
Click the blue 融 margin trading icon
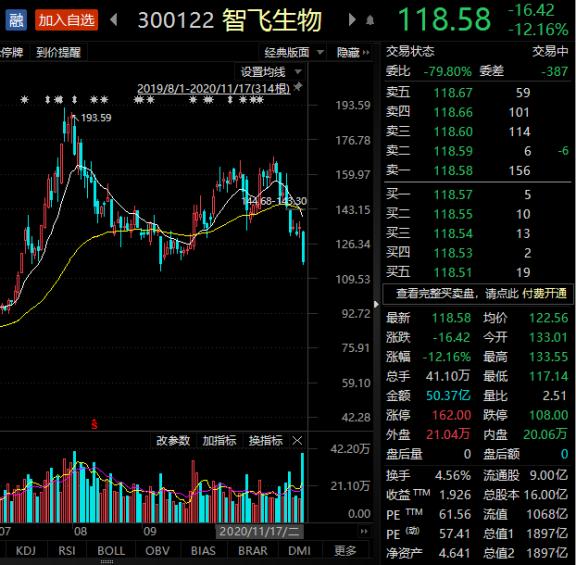point(16,20)
